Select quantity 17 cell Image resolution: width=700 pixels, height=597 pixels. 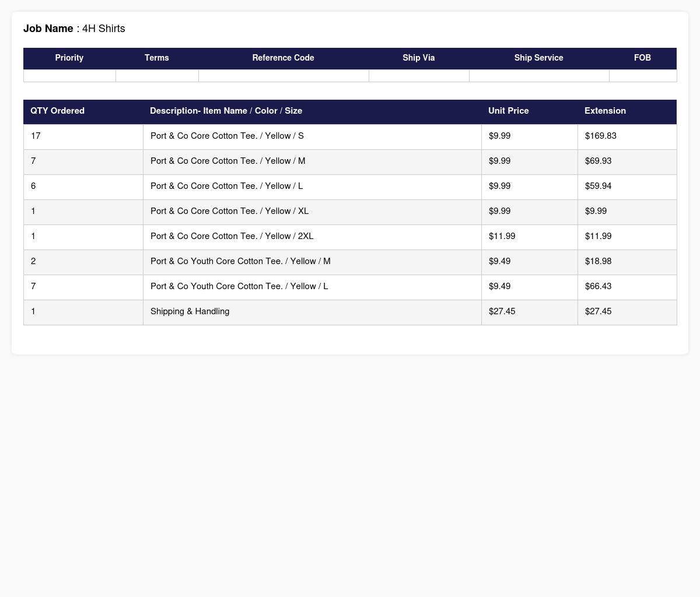[x=83, y=136]
